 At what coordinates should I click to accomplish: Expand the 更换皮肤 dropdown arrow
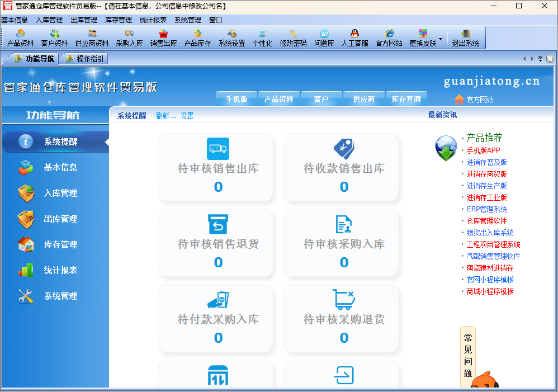click(x=441, y=39)
